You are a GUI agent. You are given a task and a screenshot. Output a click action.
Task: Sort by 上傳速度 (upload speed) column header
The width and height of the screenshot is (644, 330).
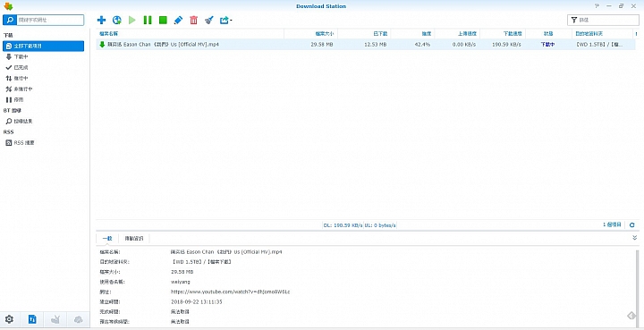[x=457, y=34]
